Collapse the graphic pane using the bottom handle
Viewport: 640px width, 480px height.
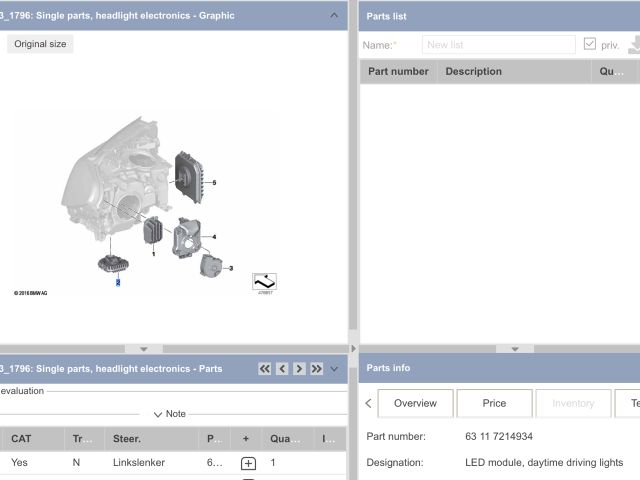(144, 349)
